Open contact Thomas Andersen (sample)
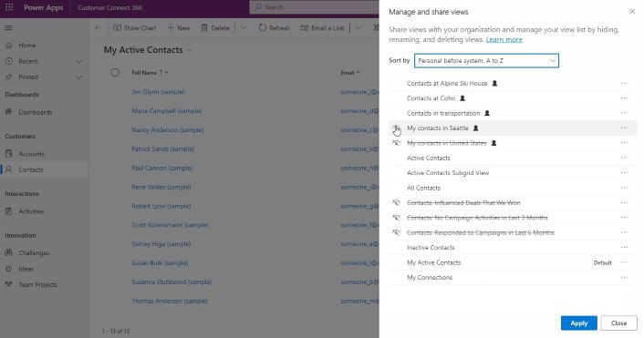Screen dimensions: 644x338 [x=170, y=301]
